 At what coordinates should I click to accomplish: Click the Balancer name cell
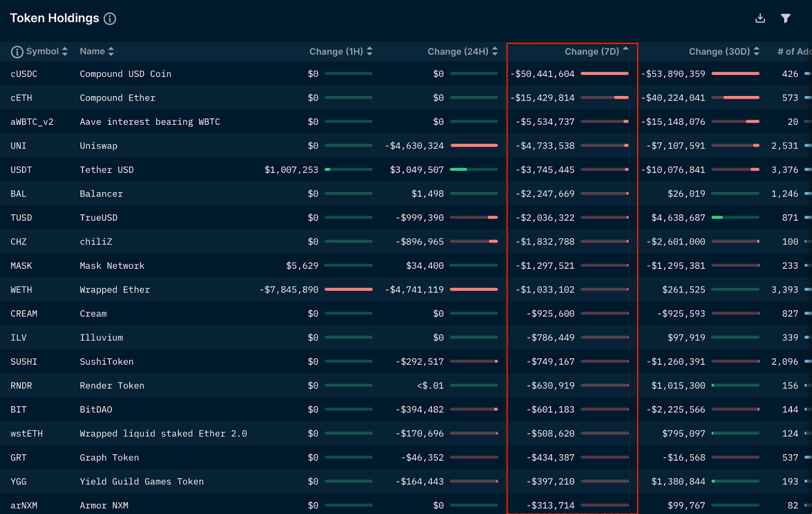coord(101,194)
